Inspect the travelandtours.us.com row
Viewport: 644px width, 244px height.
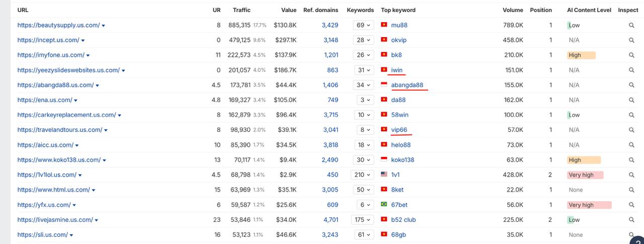click(631, 130)
